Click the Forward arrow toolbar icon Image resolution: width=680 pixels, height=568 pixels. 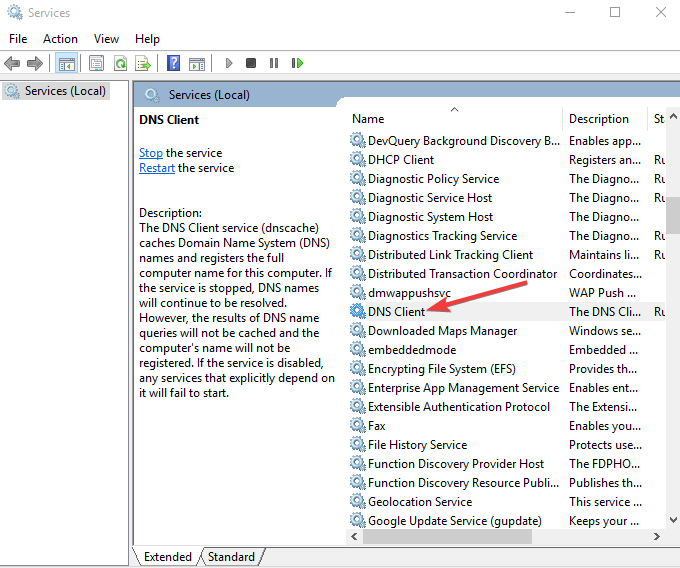pos(35,63)
